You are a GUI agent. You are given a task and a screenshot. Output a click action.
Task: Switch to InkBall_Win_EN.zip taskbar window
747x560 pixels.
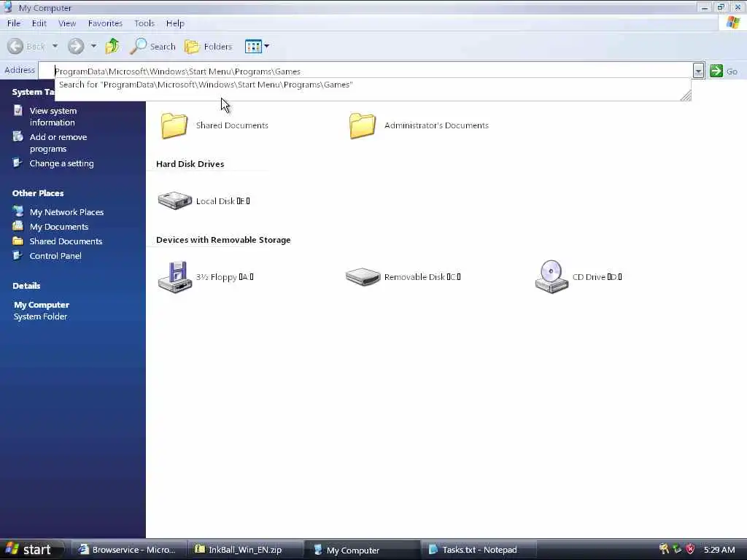[244, 550]
